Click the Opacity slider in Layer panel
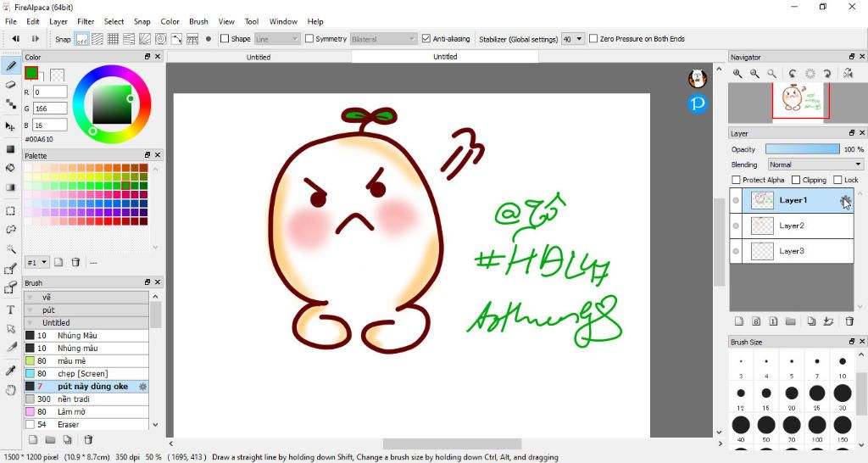 click(x=802, y=149)
